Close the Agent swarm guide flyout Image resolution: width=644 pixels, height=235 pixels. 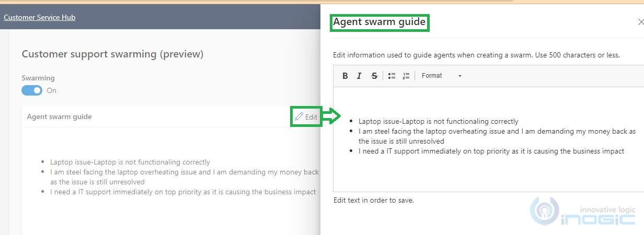point(640,22)
